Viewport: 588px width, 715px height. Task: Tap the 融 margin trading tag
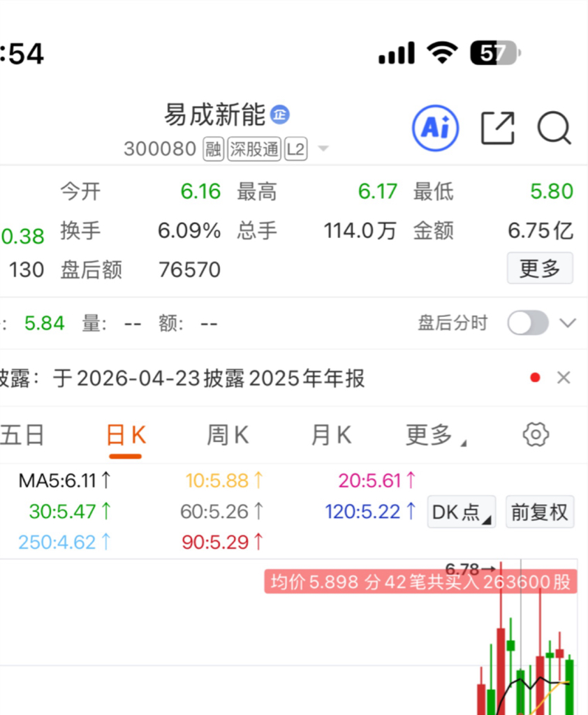pyautogui.click(x=213, y=149)
